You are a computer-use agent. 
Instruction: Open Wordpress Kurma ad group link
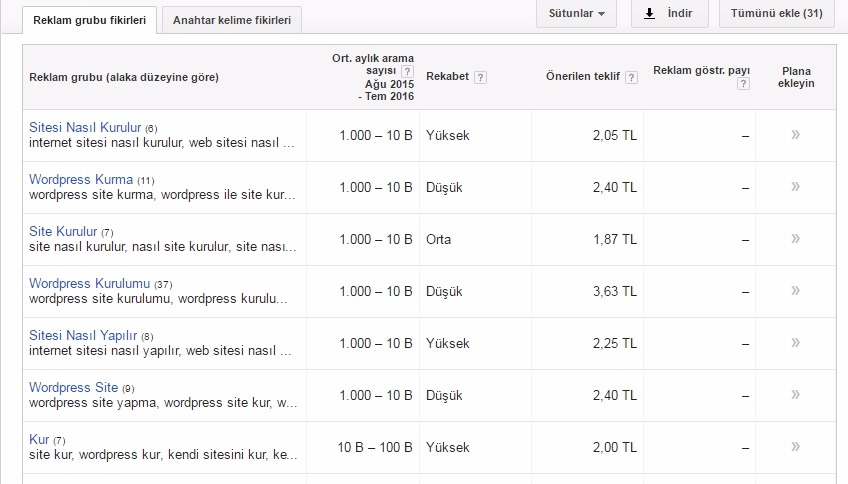click(81, 180)
